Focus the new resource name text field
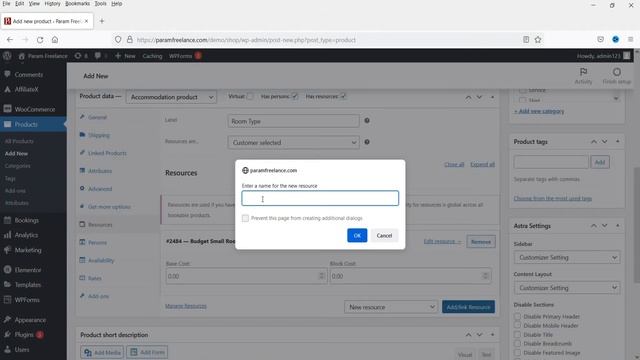 (x=320, y=198)
